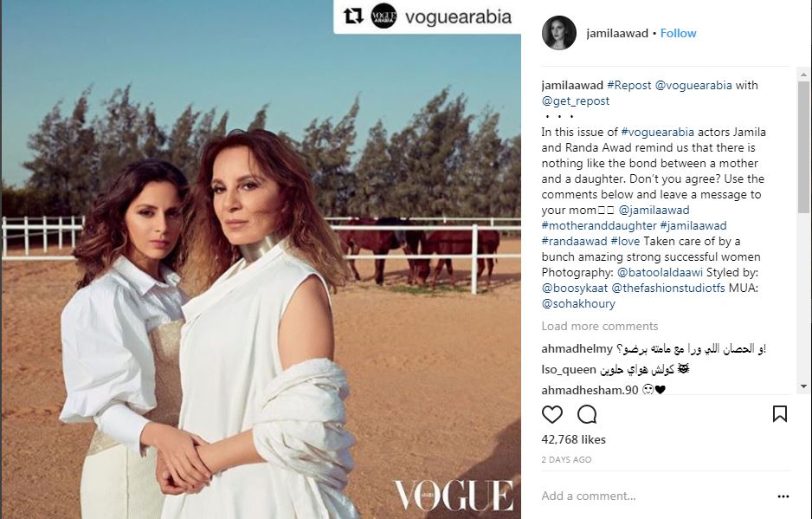Image resolution: width=812 pixels, height=519 pixels.
Task: Open the @sohakhoury makeup artist profile
Action: 578,304
